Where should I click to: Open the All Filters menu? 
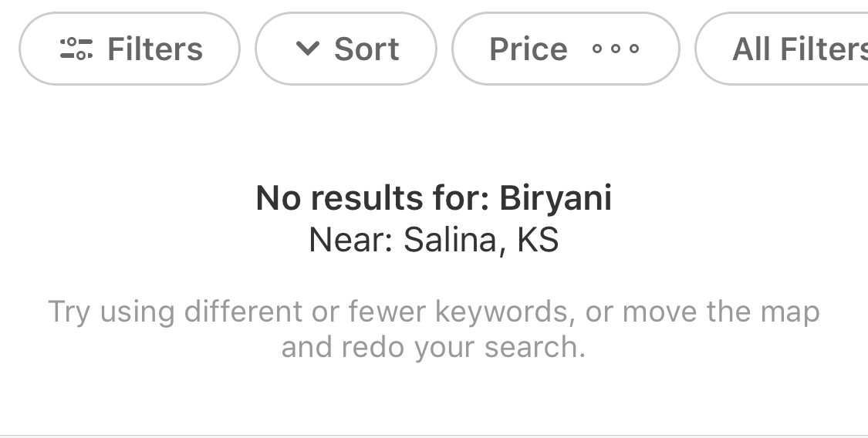click(782, 49)
